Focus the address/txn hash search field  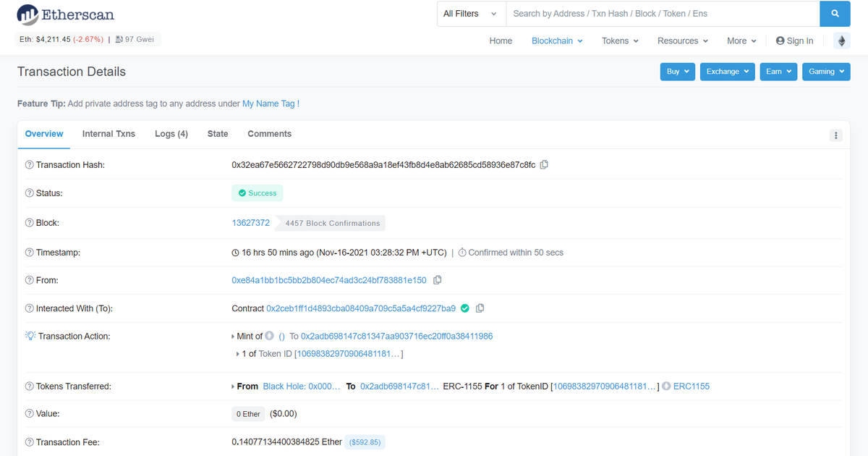(663, 14)
